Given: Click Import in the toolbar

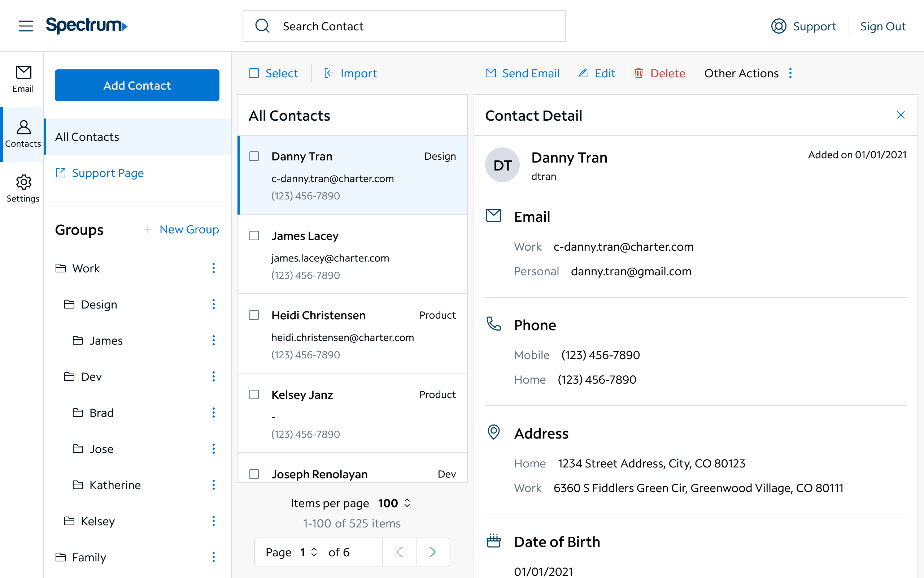Looking at the screenshot, I should point(350,73).
